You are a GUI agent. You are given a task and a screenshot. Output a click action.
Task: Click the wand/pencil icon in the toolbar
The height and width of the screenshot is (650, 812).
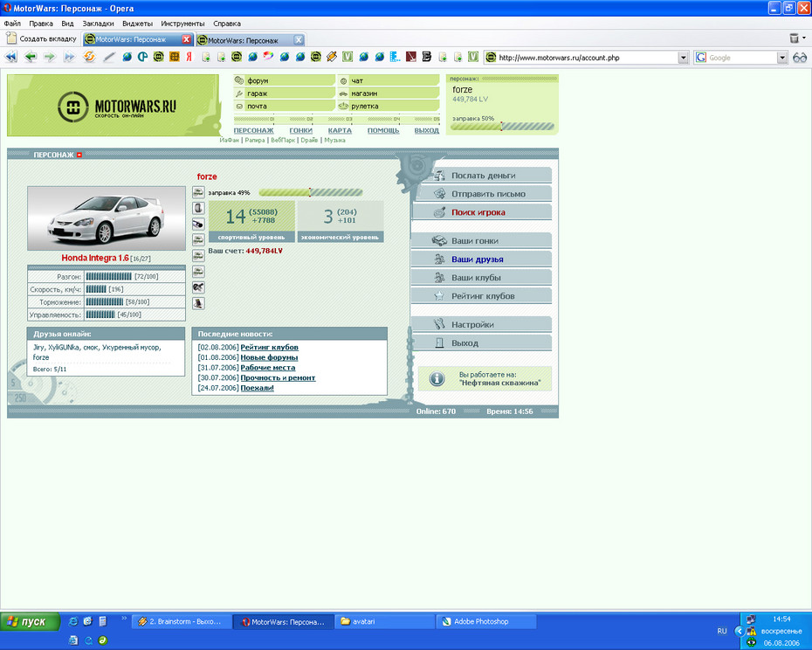pos(109,57)
